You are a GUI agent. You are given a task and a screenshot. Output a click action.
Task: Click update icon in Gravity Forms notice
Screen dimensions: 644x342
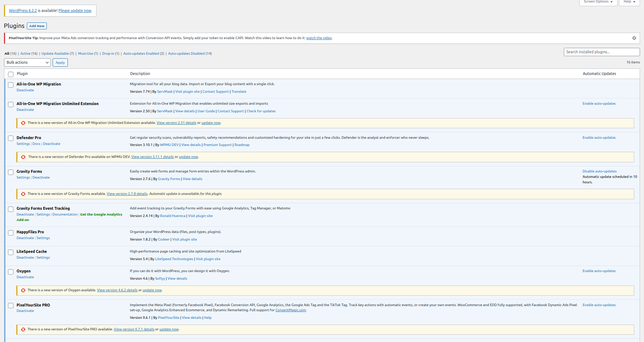(23, 194)
